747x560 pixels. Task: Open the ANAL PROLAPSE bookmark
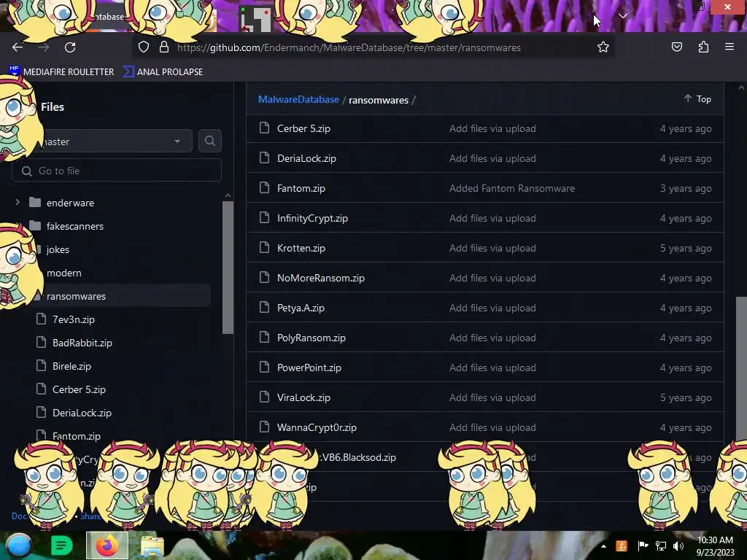[x=163, y=71]
